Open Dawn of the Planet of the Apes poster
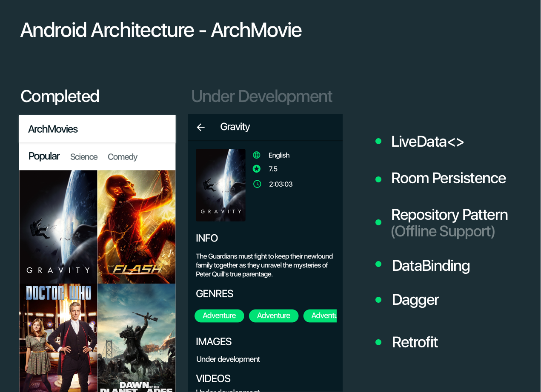 pos(137,338)
